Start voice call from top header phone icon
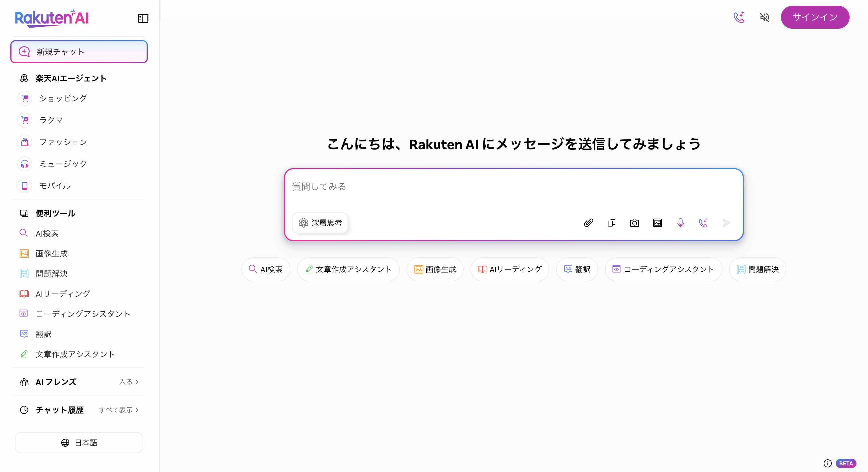The image size is (868, 472). tap(739, 17)
